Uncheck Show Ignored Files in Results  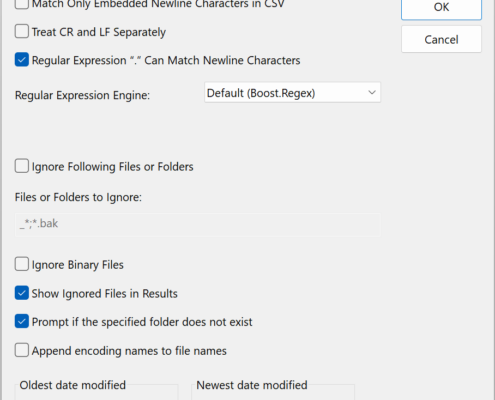point(22,293)
